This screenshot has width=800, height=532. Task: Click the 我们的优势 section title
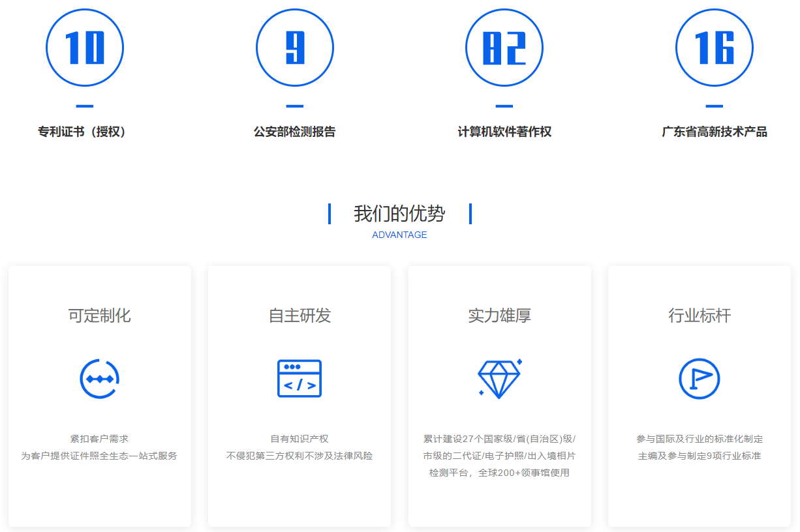399,213
